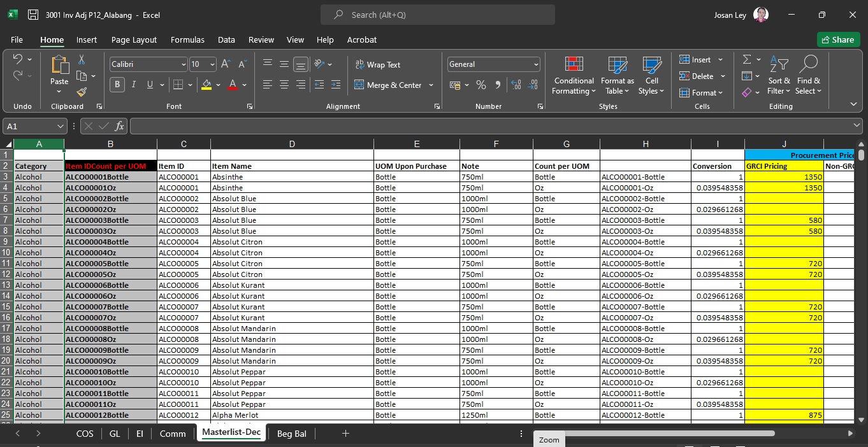Expand the General number format dropdown
Screen dimensions: 868x447
pos(535,64)
